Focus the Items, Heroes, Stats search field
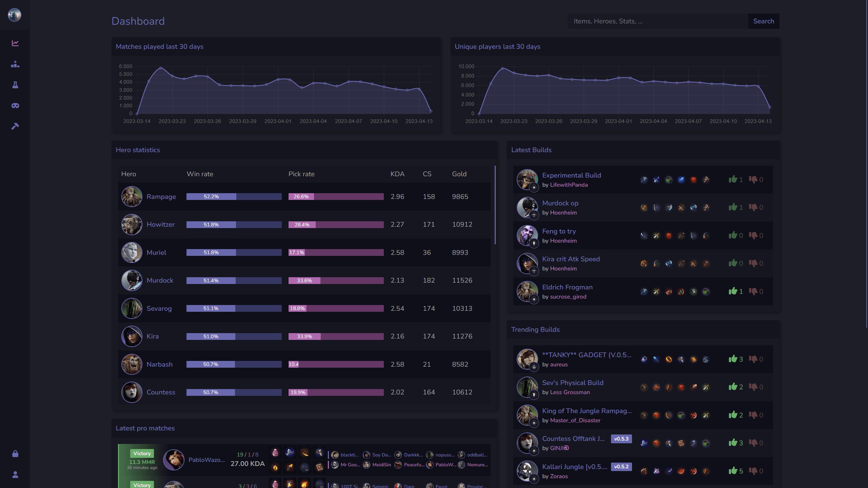The width and height of the screenshot is (868, 488). pos(657,21)
